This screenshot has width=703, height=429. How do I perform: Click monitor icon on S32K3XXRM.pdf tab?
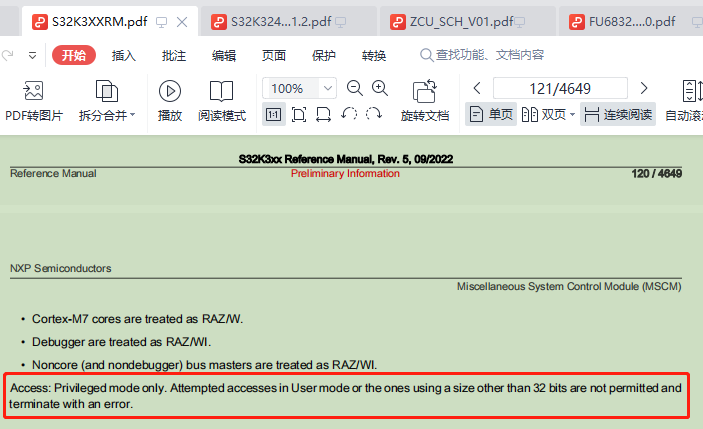[x=161, y=22]
